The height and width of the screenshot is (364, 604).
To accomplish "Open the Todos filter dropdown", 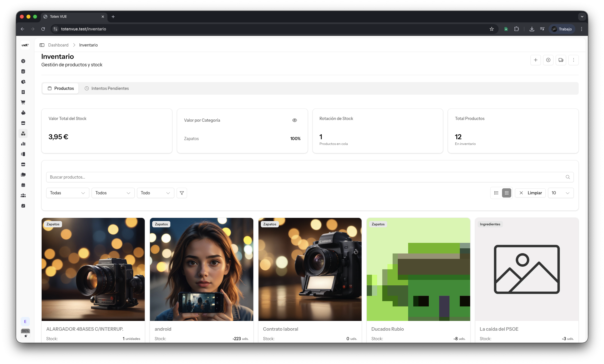I will 113,193.
